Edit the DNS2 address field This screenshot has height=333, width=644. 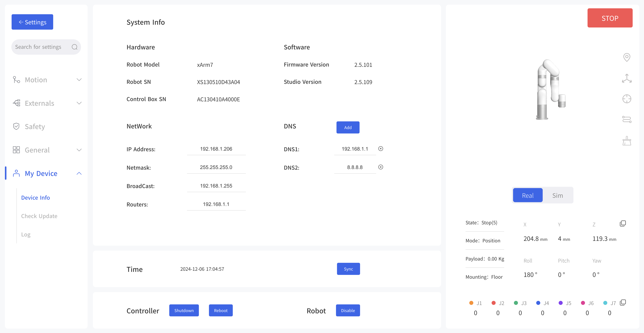point(355,167)
